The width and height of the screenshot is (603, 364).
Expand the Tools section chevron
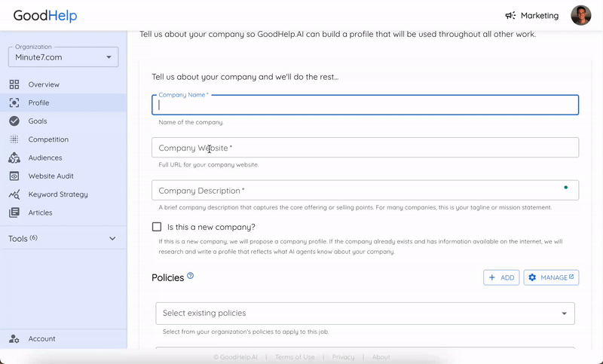click(112, 239)
